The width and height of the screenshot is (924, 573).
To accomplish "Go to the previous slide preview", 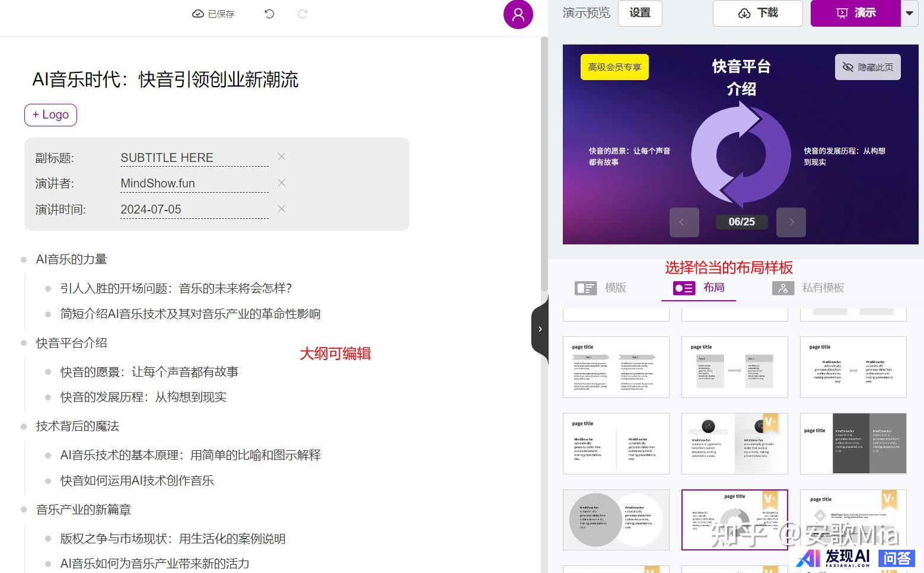I will pyautogui.click(x=684, y=222).
